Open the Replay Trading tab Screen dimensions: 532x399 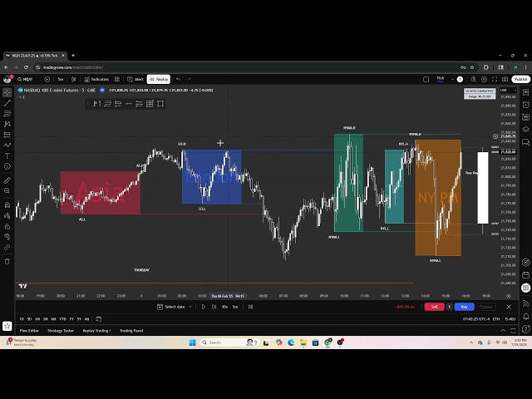point(96,331)
